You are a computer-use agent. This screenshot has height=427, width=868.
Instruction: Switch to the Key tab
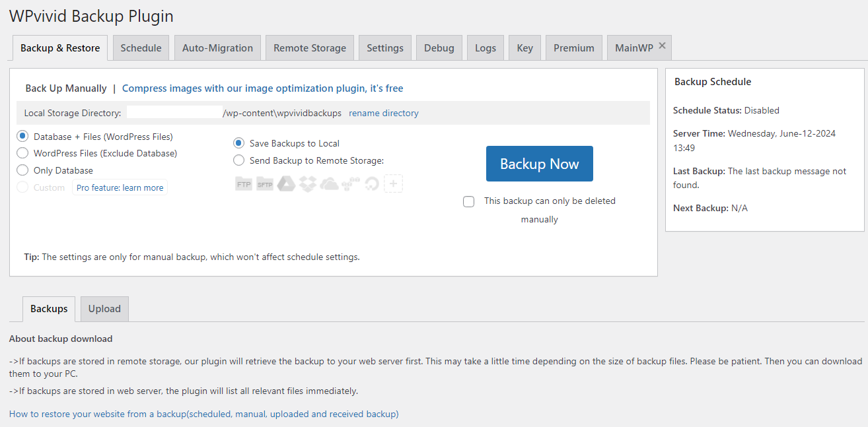[525, 48]
